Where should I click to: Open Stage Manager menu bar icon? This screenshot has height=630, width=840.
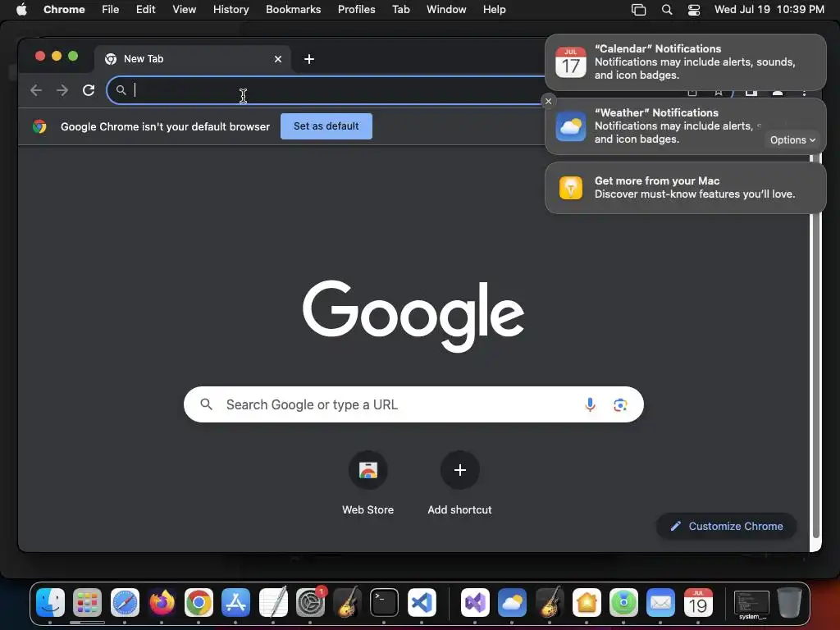638,10
